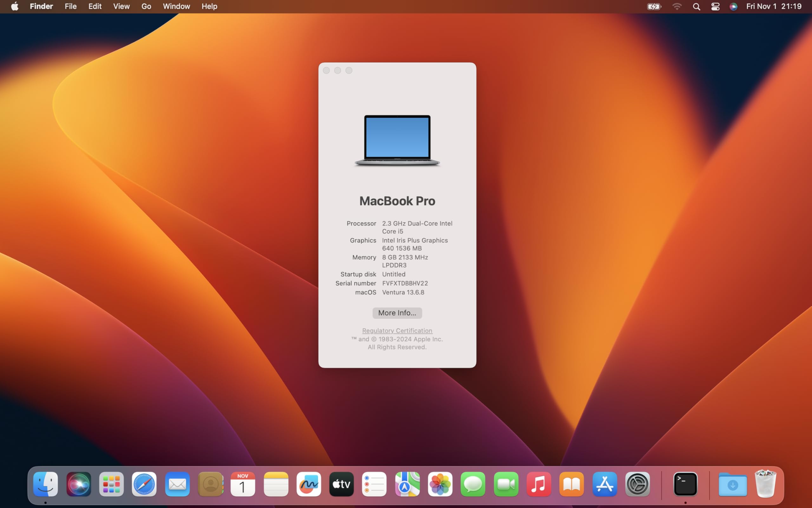Image resolution: width=812 pixels, height=508 pixels.
Task: Click the Untitled startup disk value
Action: tap(394, 274)
